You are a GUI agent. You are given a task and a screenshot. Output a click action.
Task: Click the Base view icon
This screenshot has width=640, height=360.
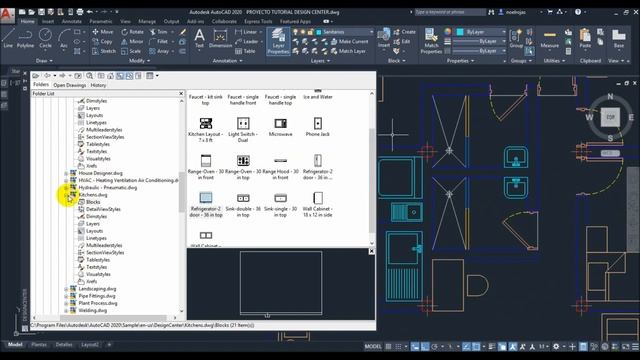tap(619, 39)
